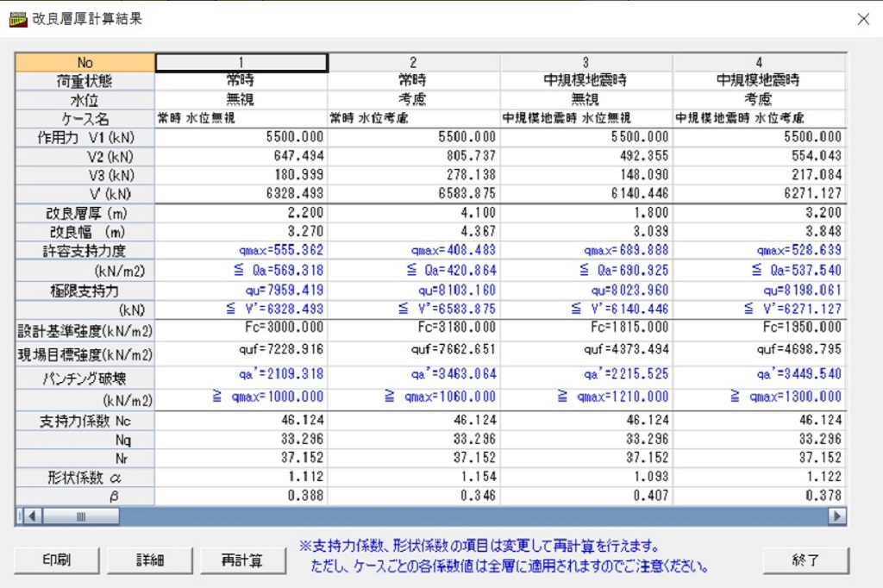Select cell qmax=555.362
Screen dimensions: 883x588
(x=241, y=250)
